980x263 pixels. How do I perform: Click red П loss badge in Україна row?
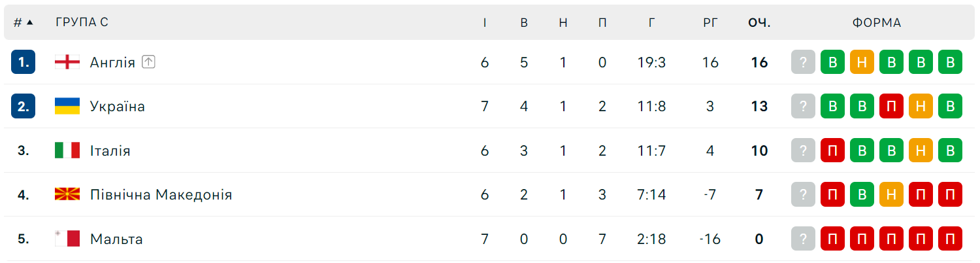[891, 106]
